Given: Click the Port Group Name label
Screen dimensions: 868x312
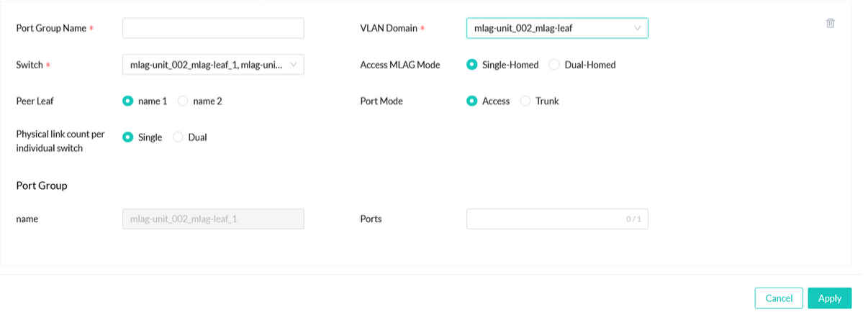Looking at the screenshot, I should (x=51, y=28).
